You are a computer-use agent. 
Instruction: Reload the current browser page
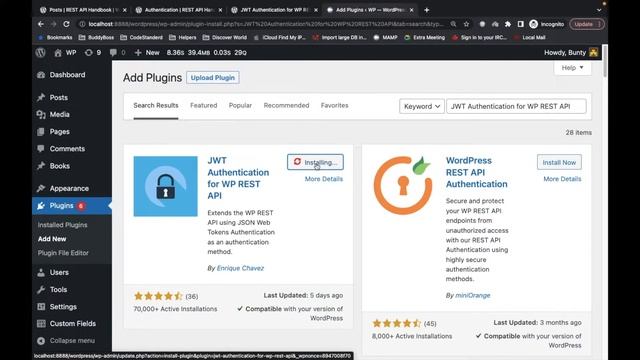[66, 24]
